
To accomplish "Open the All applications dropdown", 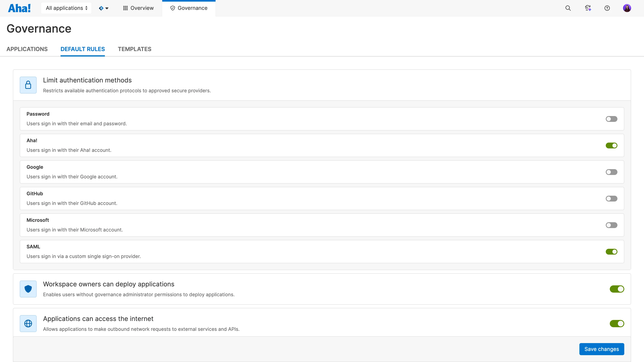I will point(66,8).
